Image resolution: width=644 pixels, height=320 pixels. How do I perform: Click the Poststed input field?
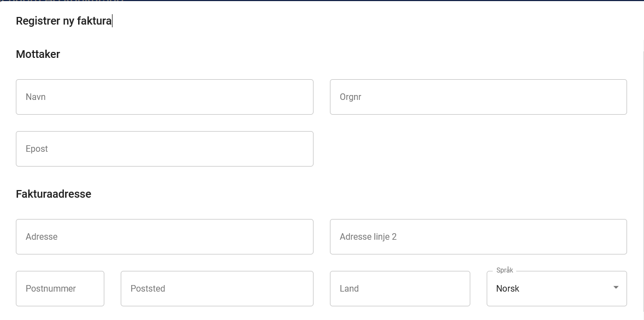click(x=217, y=289)
